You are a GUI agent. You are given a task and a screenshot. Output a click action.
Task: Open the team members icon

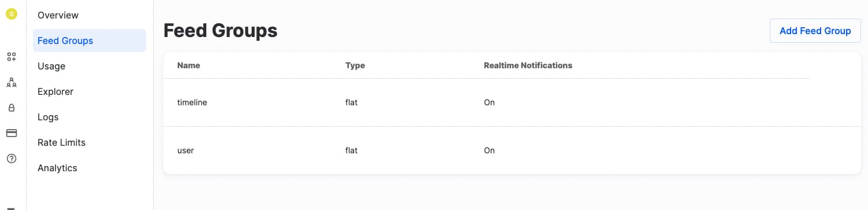[x=11, y=82]
